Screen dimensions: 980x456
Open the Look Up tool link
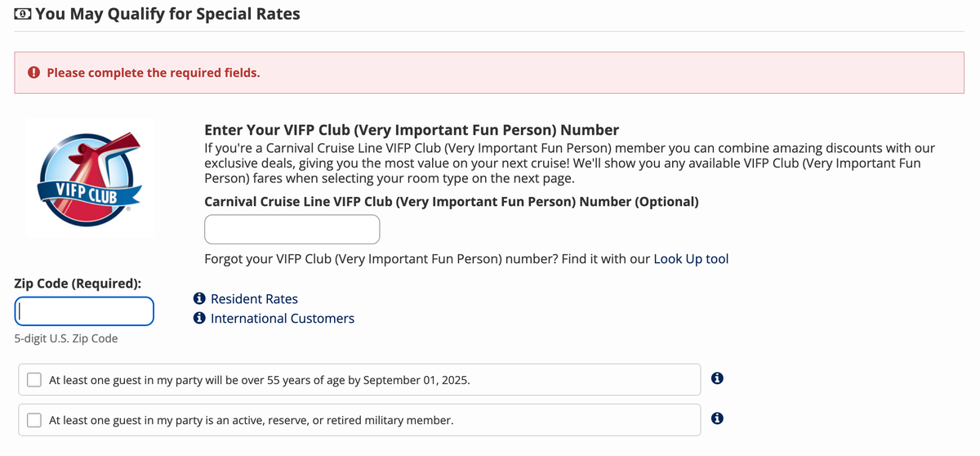(x=691, y=259)
